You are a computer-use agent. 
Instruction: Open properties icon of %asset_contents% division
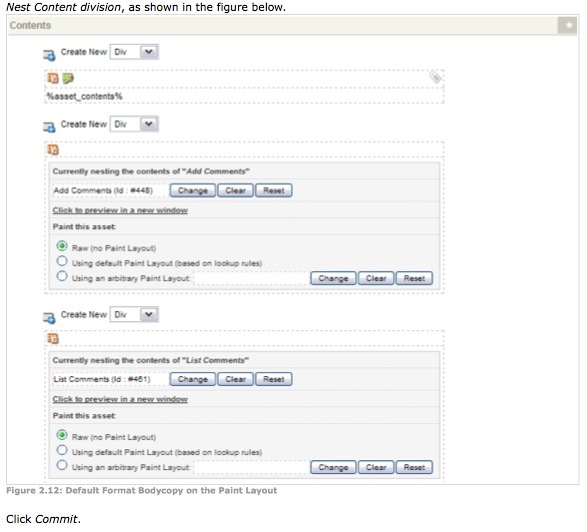(x=53, y=78)
